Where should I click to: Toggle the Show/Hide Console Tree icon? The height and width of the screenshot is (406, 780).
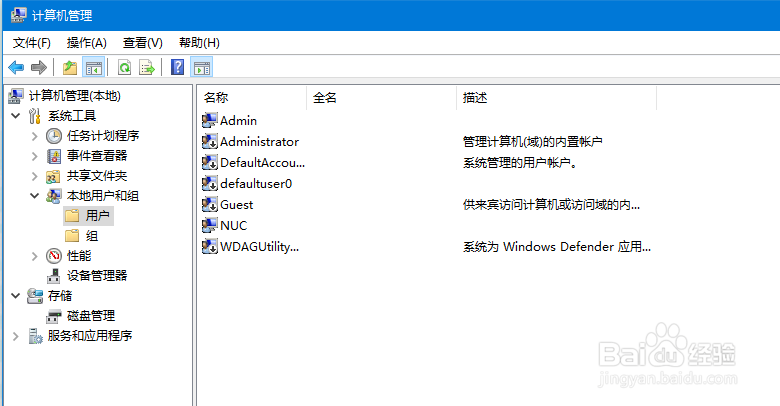click(x=93, y=68)
